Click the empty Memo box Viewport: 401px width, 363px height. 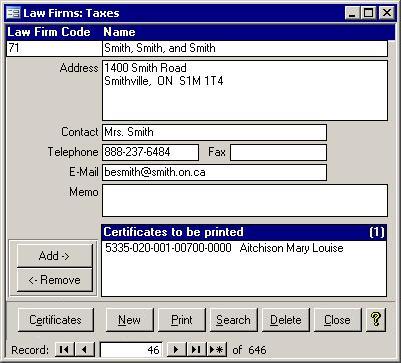click(x=245, y=200)
